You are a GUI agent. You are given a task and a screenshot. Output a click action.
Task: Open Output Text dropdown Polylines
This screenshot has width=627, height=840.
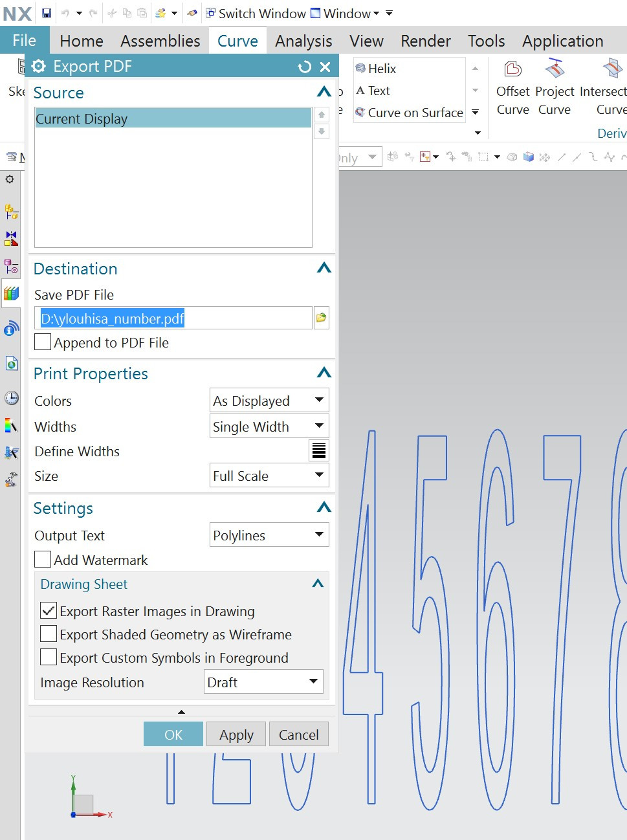pos(269,535)
